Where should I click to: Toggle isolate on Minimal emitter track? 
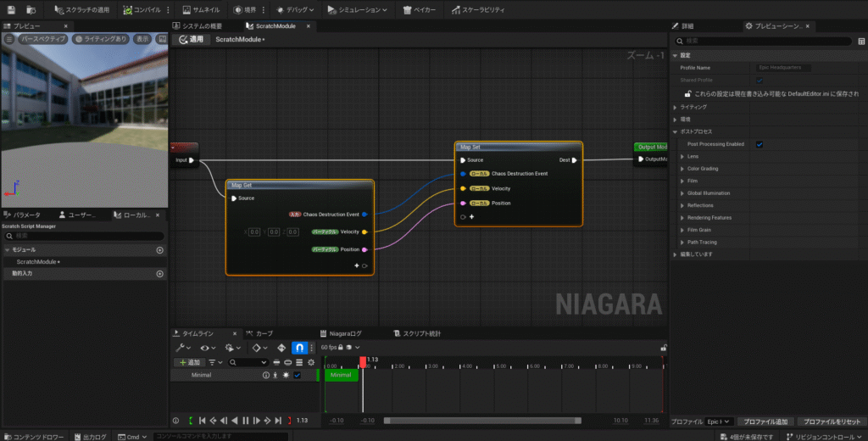pos(287,376)
